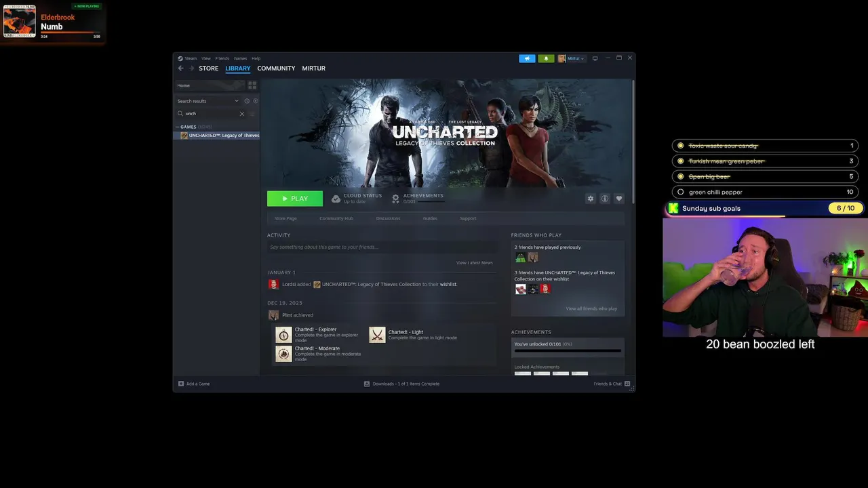The image size is (868, 488).
Task: Click Add a Game plus icon
Action: [x=181, y=384]
